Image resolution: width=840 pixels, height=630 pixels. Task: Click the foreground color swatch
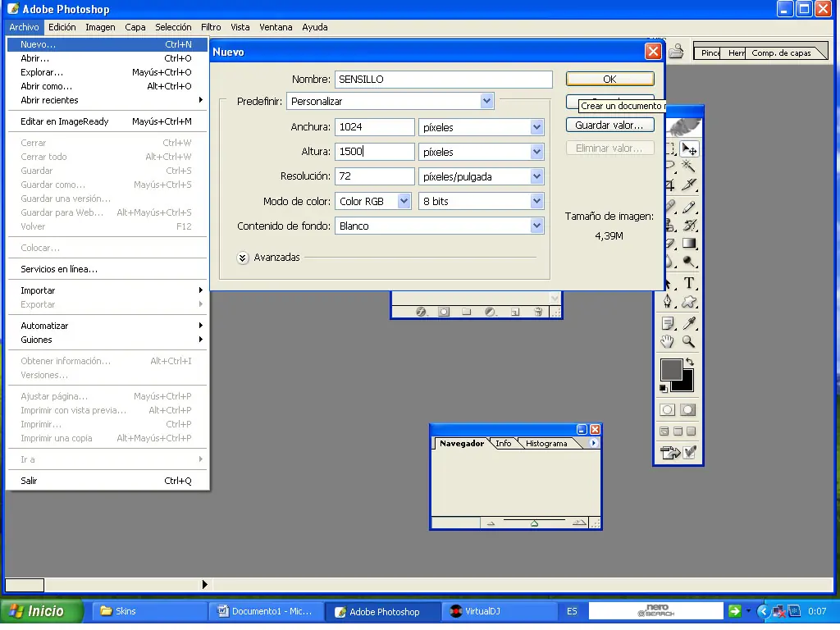pos(671,370)
